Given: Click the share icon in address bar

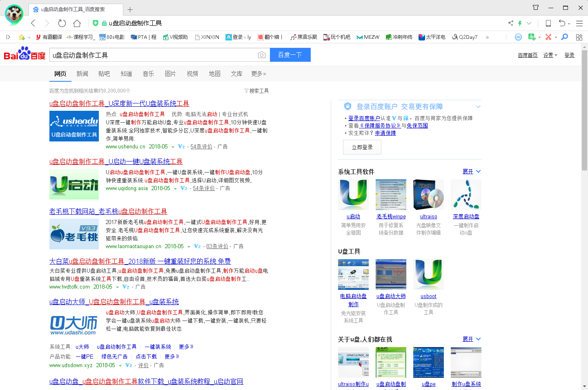Looking at the screenshot, I should [x=510, y=23].
